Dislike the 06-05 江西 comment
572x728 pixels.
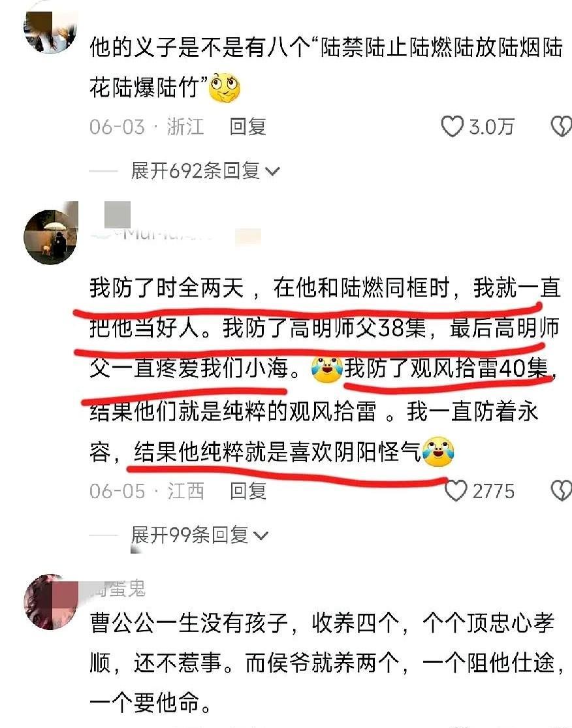pos(562,490)
